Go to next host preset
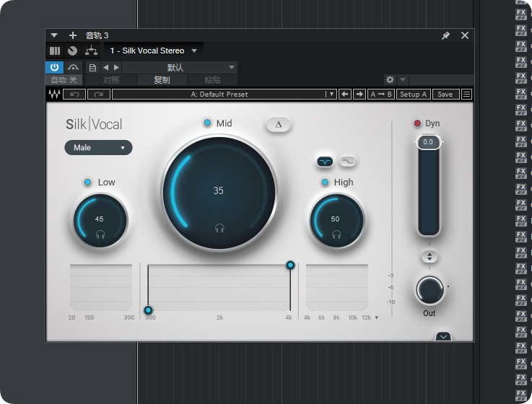This screenshot has width=532, height=404. (x=116, y=68)
